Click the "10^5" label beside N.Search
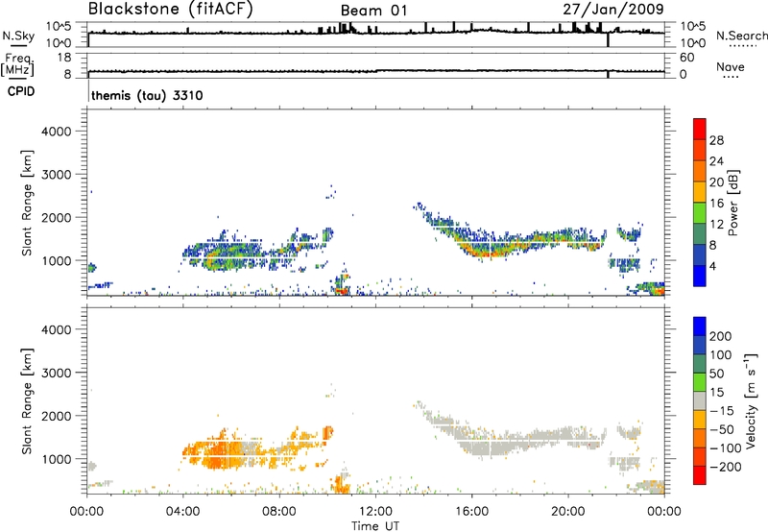 [693, 26]
